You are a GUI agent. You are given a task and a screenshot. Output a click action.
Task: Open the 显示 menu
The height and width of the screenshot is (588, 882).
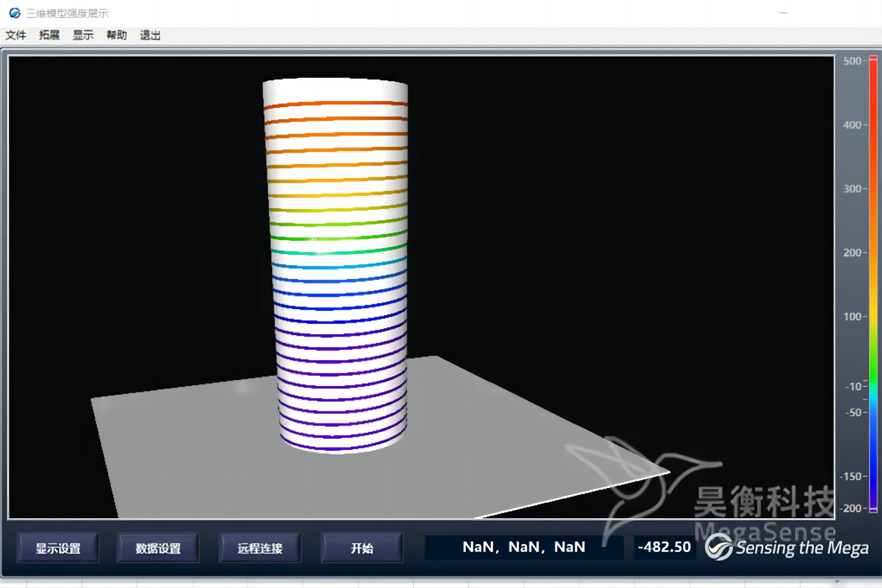coord(83,35)
